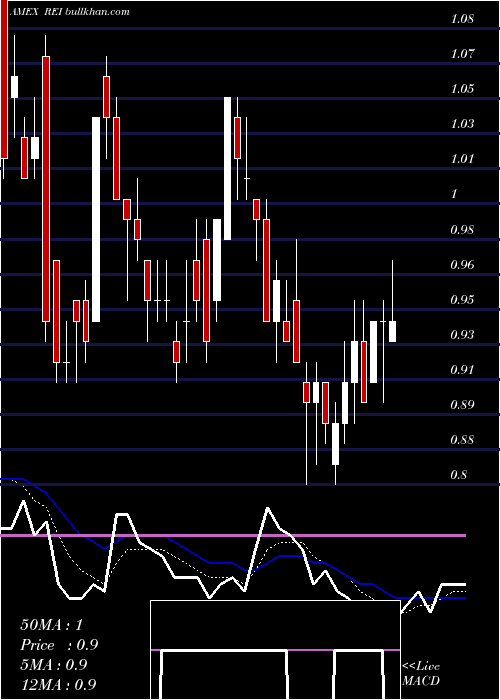This screenshot has width=500, height=700.
Task: Click the <<Live MACD label
Action: [421, 674]
